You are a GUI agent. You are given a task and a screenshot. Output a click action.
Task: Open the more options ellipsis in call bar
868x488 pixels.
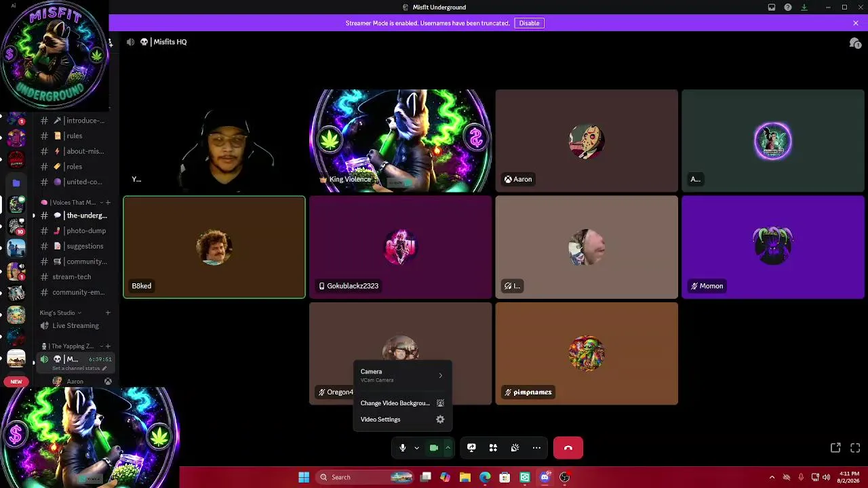click(x=536, y=447)
